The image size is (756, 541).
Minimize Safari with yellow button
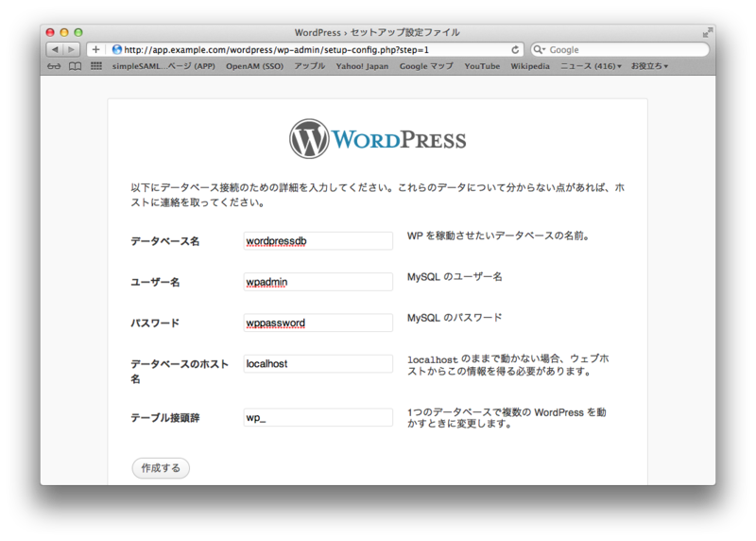[x=64, y=32]
